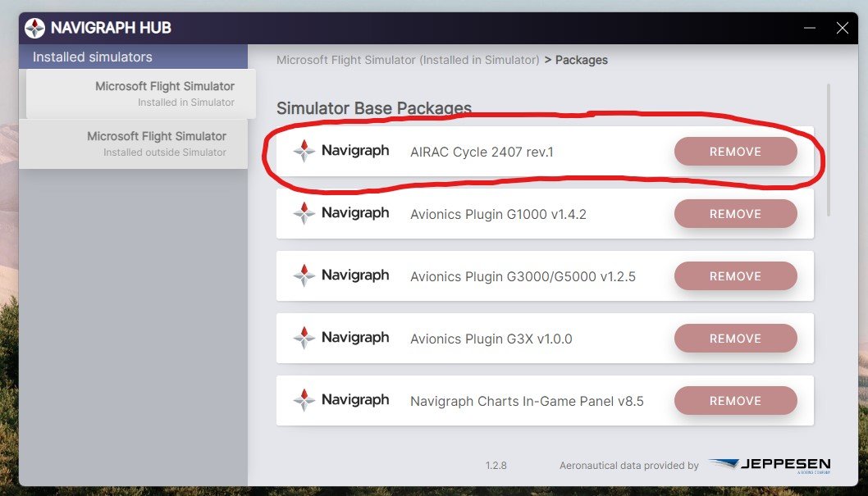
Task: Remove the AIRAC Cycle 2407 rev.1 package
Action: (x=735, y=151)
